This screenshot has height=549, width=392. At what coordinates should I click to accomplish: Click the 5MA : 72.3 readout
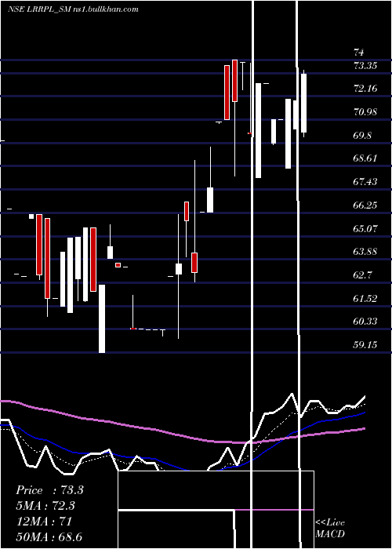click(45, 506)
